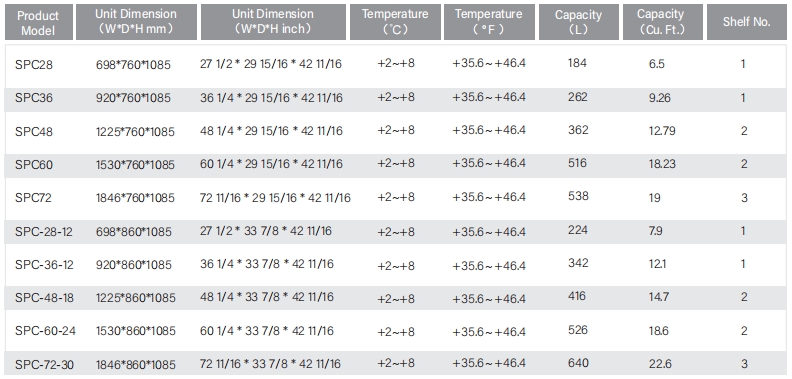
Task: Click the Temperature °F column header
Action: click(x=489, y=22)
